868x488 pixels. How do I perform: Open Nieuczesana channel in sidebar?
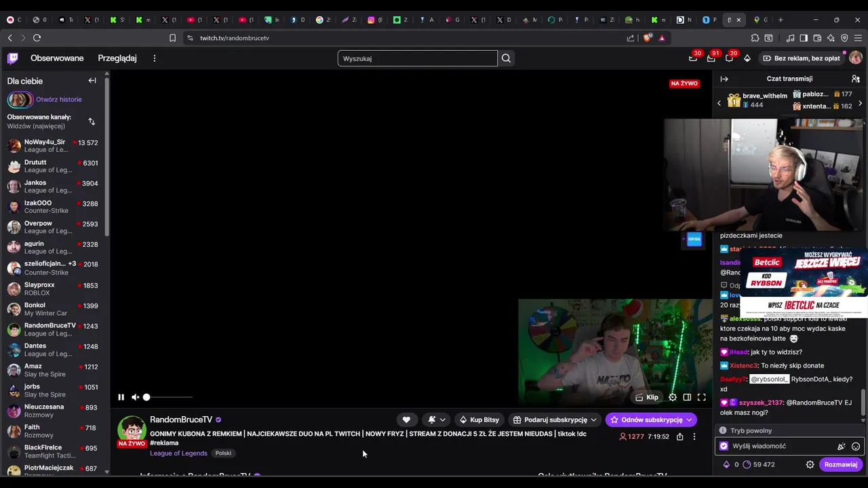[53, 411]
